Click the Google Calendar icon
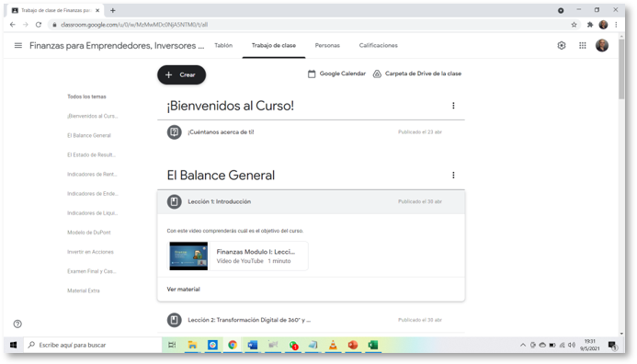Viewport: 637px width, 364px height. tap(312, 74)
